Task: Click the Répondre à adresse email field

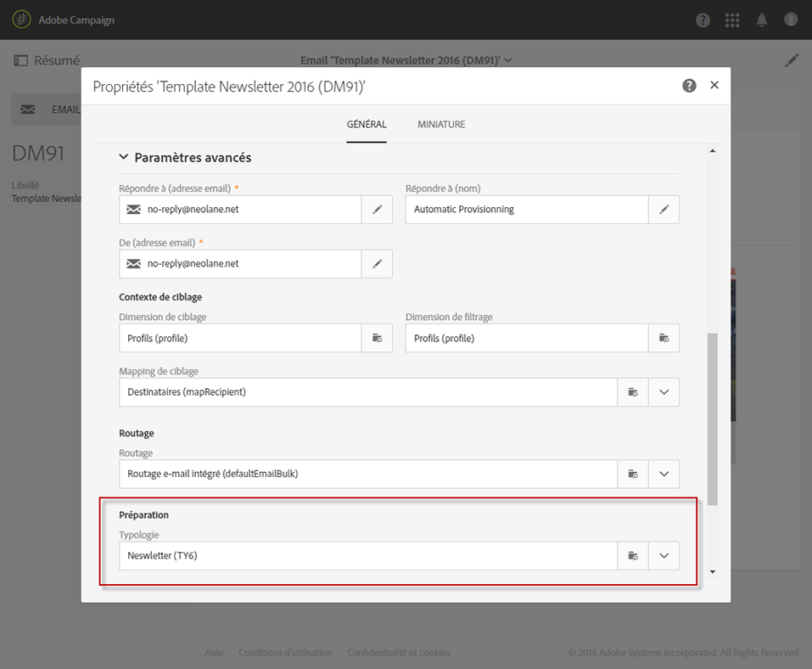Action: click(x=240, y=210)
